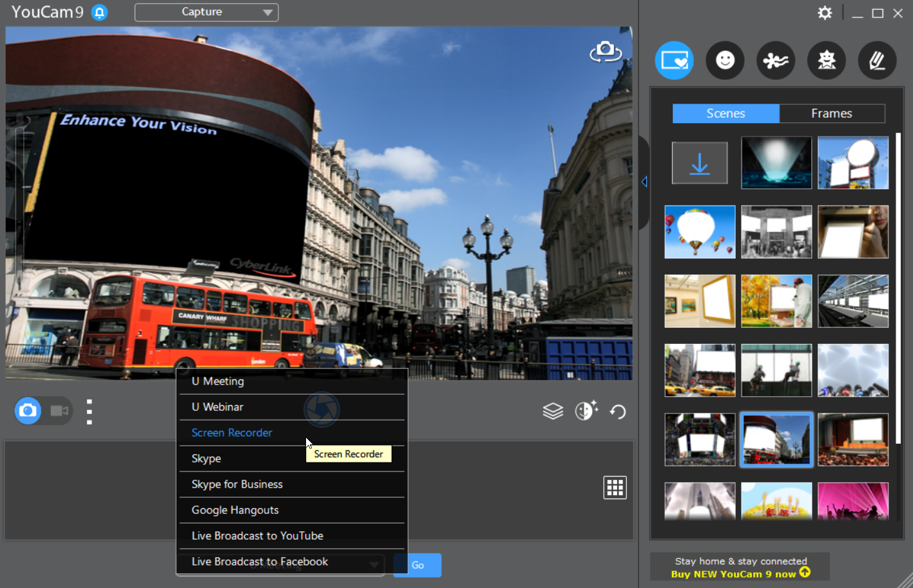Viewport: 913px width, 588px height.
Task: Open the grid view of captured media
Action: [x=615, y=488]
